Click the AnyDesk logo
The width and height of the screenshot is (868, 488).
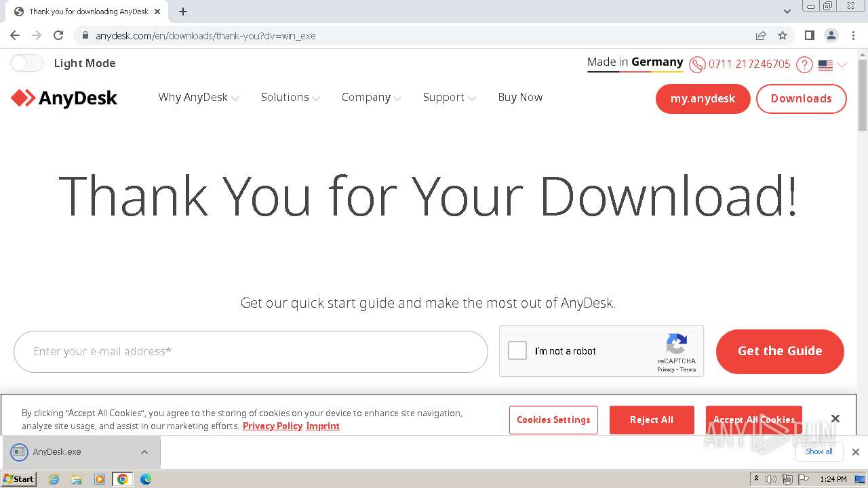[64, 98]
